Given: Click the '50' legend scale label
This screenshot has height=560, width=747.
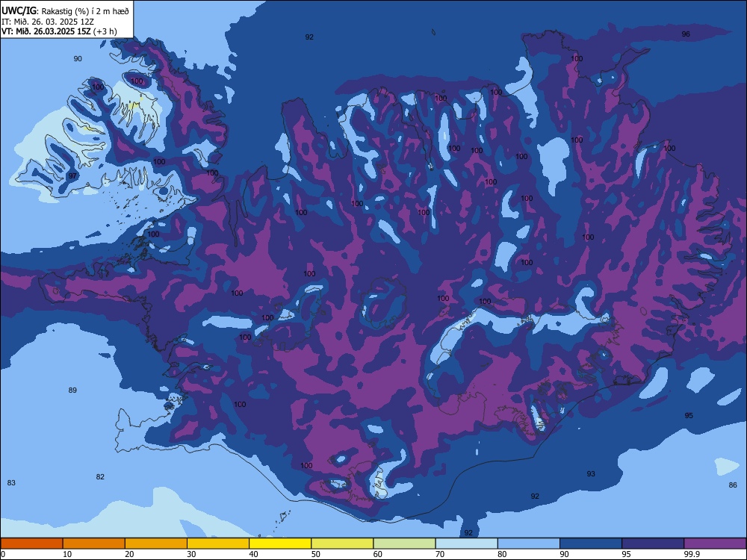Looking at the screenshot, I should coord(315,554).
